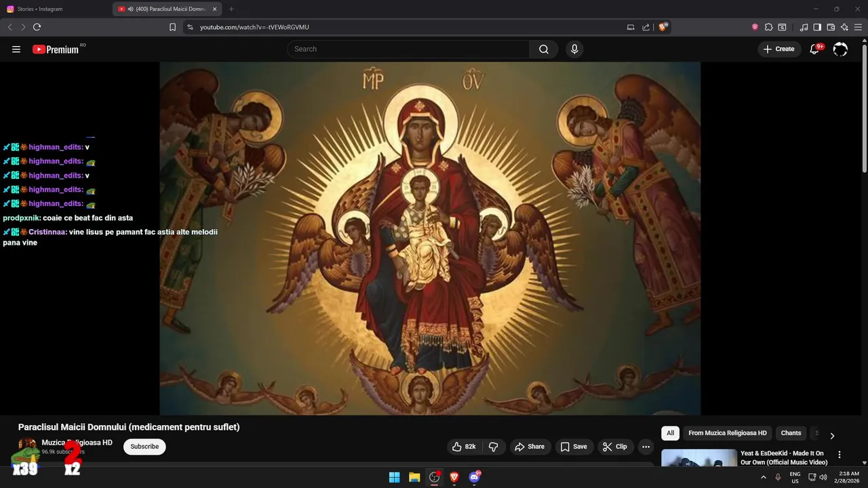Click video title Paraclisul Maicii Domnului
The width and height of the screenshot is (868, 488).
[129, 427]
